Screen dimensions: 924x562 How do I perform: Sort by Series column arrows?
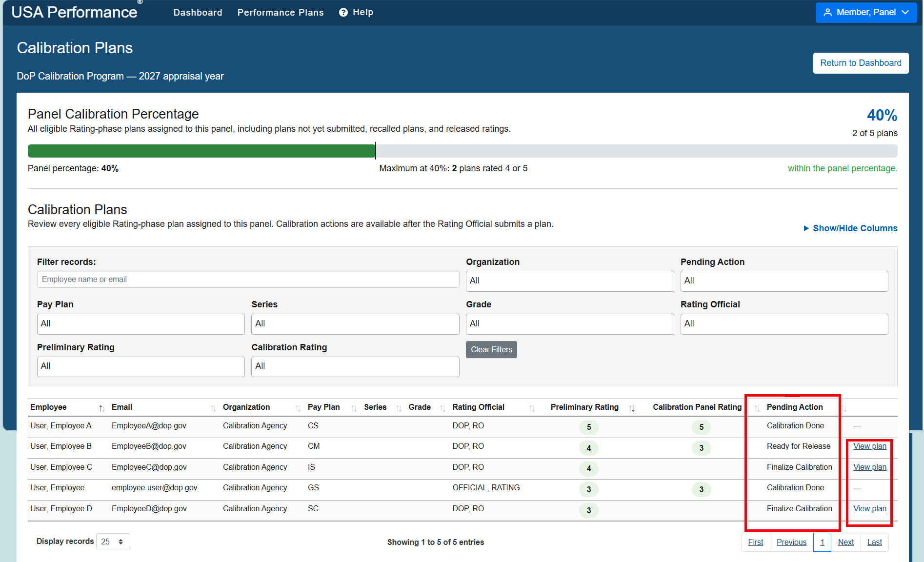pos(399,408)
